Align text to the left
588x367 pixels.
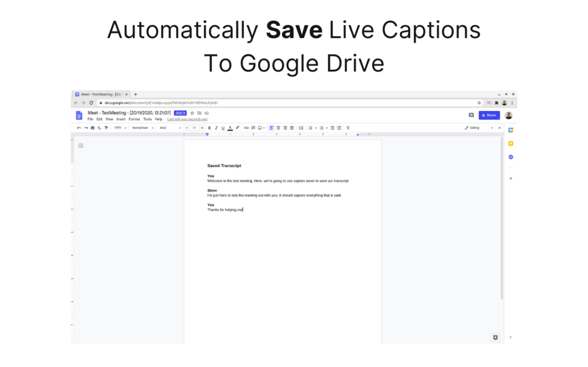pyautogui.click(x=271, y=128)
